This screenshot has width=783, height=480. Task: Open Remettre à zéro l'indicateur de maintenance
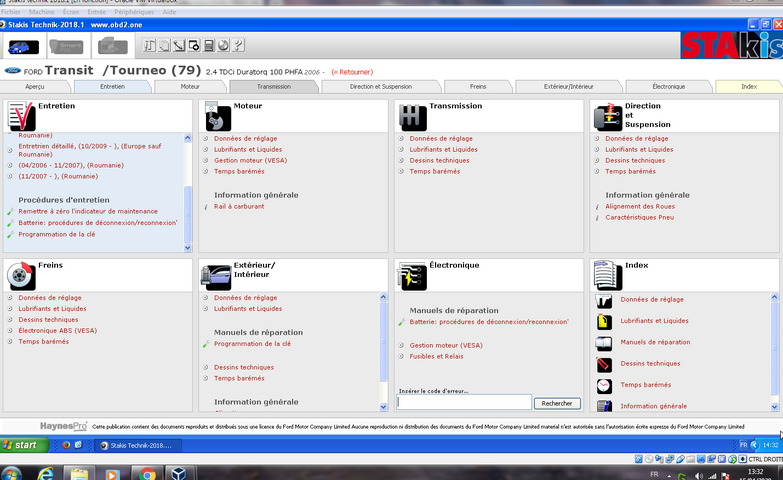88,211
